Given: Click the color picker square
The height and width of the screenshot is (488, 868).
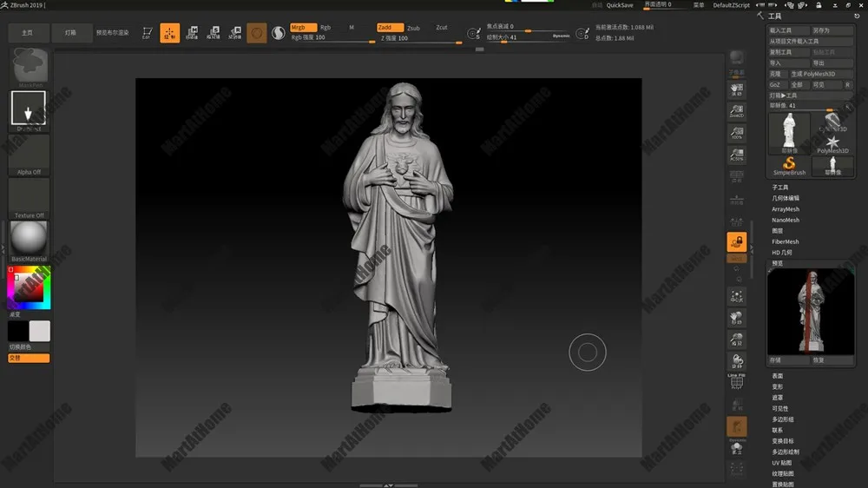Looking at the screenshot, I should click(x=29, y=288).
